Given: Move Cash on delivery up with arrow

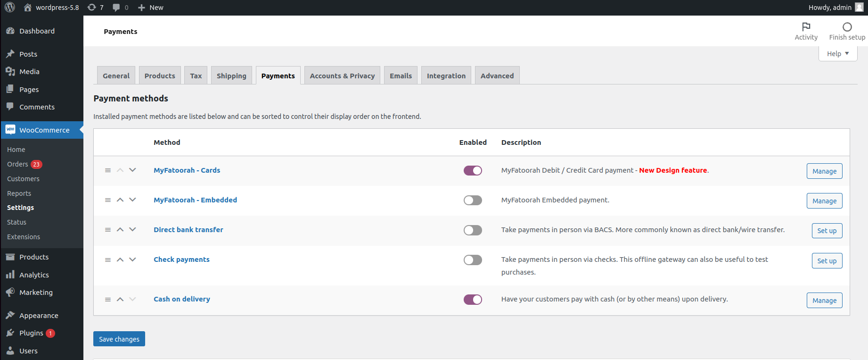Looking at the screenshot, I should pyautogui.click(x=120, y=299).
